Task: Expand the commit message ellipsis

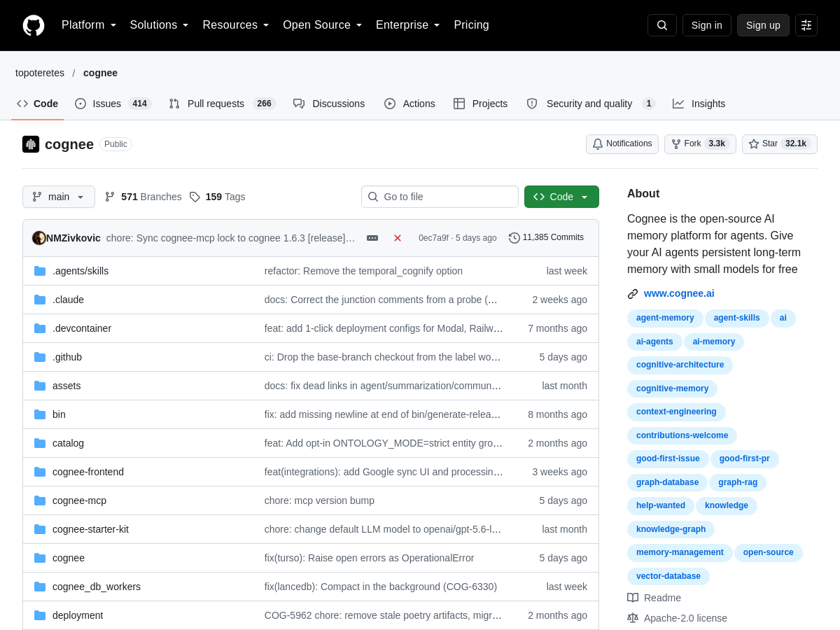Action: (x=372, y=238)
